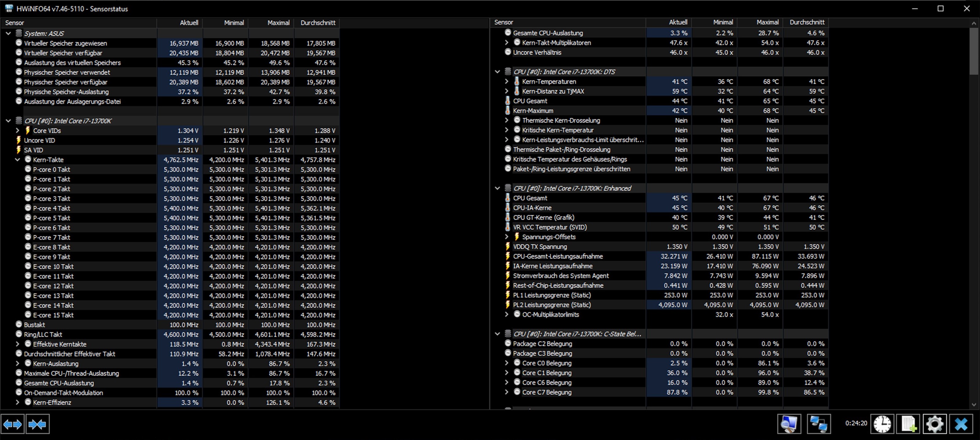Click the scrollbar thumb in the right panel
The width and height of the screenshot is (980, 440).
974,51
